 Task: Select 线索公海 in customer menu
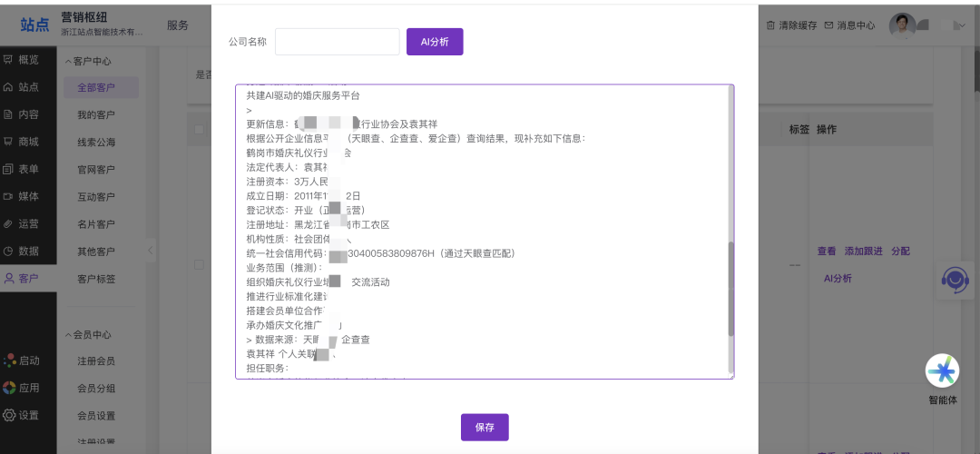tap(96, 142)
